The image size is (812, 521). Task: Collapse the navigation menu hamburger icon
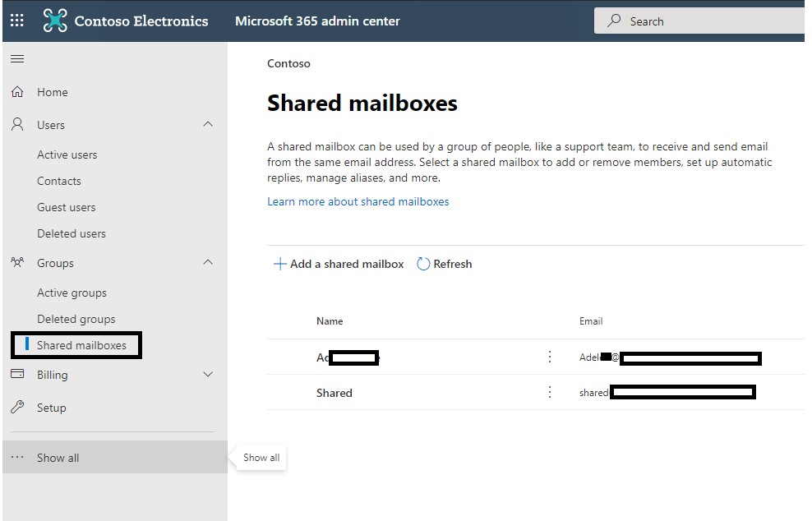(x=17, y=58)
